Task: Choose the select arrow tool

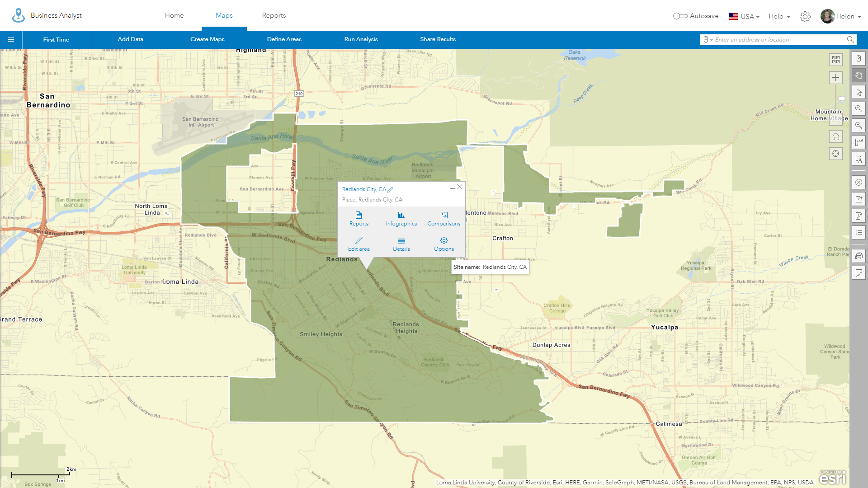Action: pos(859,92)
